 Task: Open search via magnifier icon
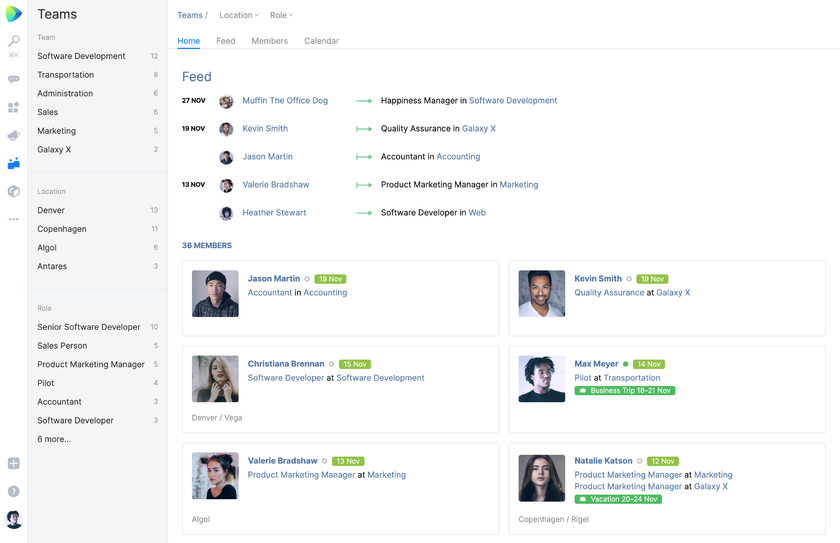tap(14, 42)
